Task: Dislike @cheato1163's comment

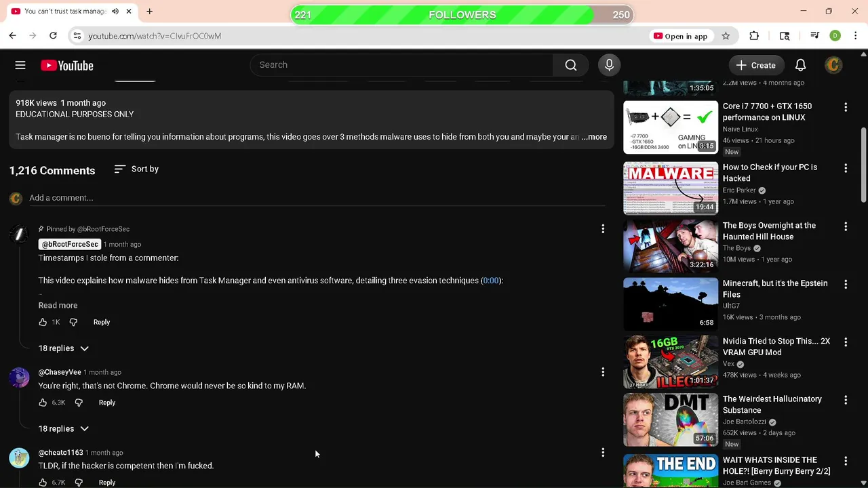Action: coord(79,483)
